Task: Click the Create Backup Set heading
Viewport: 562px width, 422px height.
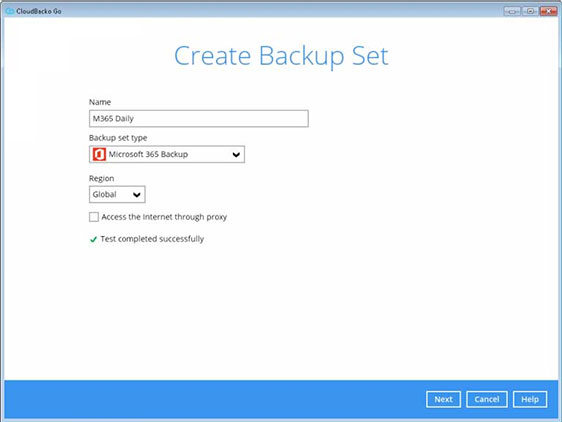Action: (281, 56)
